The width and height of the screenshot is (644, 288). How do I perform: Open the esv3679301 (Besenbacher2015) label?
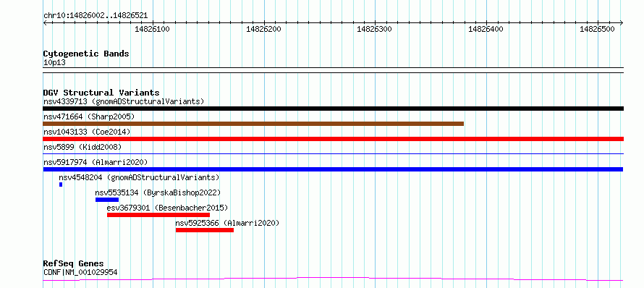[x=167, y=208]
